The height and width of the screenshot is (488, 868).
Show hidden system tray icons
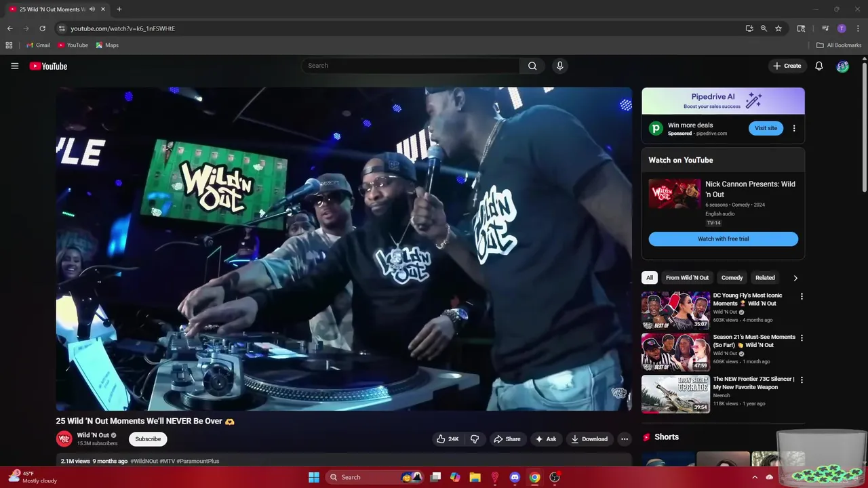click(755, 477)
